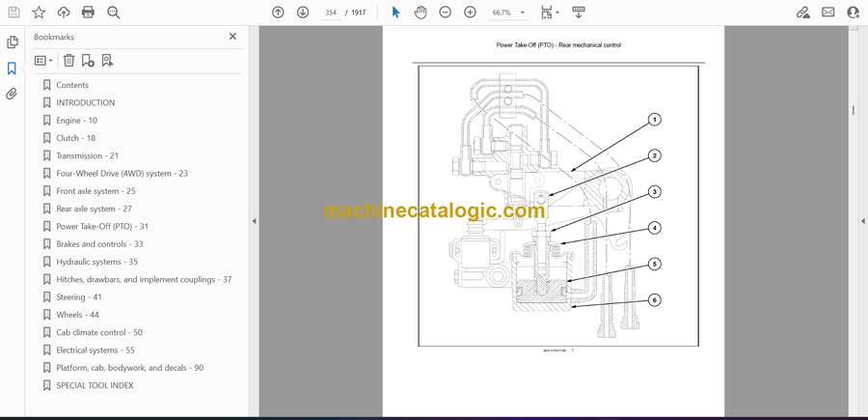Click the page number input field

332,13
